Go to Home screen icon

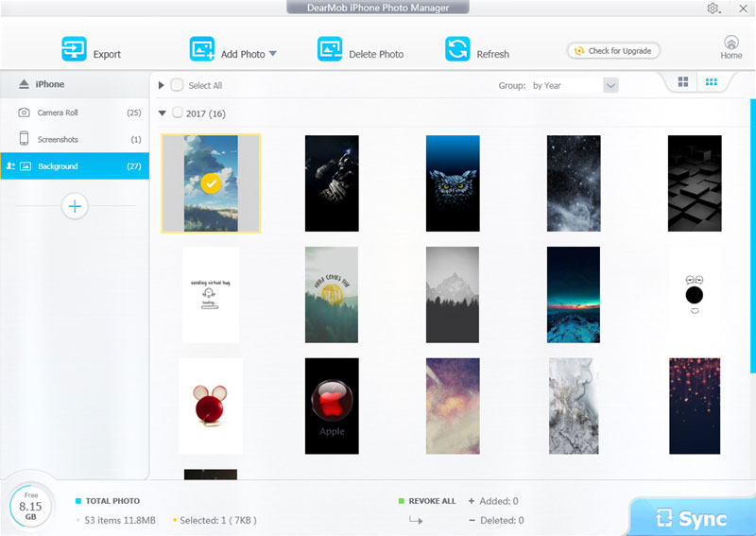(x=730, y=43)
